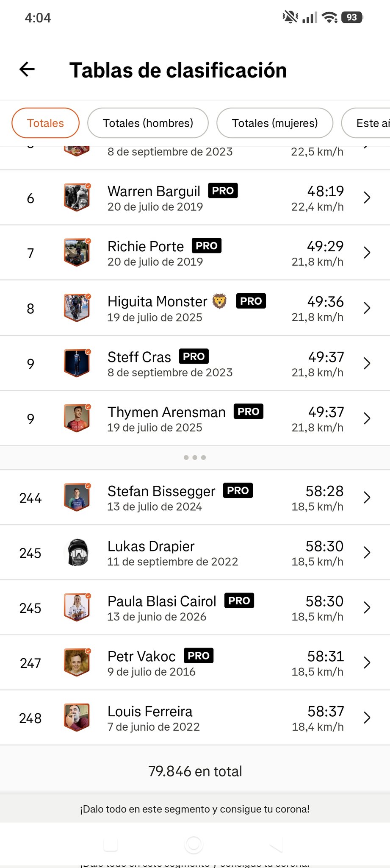Tap the battery indicator in status bar
Screen dimensions: 390x868
tap(352, 17)
